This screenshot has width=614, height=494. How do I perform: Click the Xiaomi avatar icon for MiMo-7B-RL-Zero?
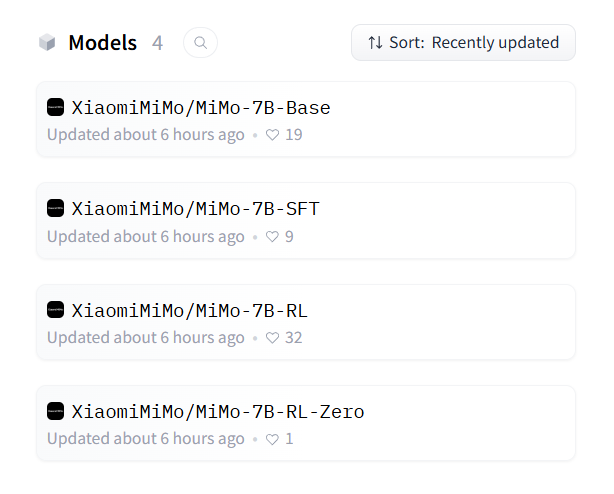coord(55,411)
